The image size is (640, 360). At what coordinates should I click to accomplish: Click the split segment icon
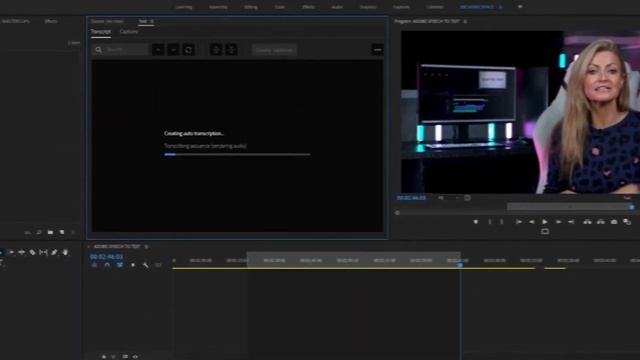click(x=216, y=50)
